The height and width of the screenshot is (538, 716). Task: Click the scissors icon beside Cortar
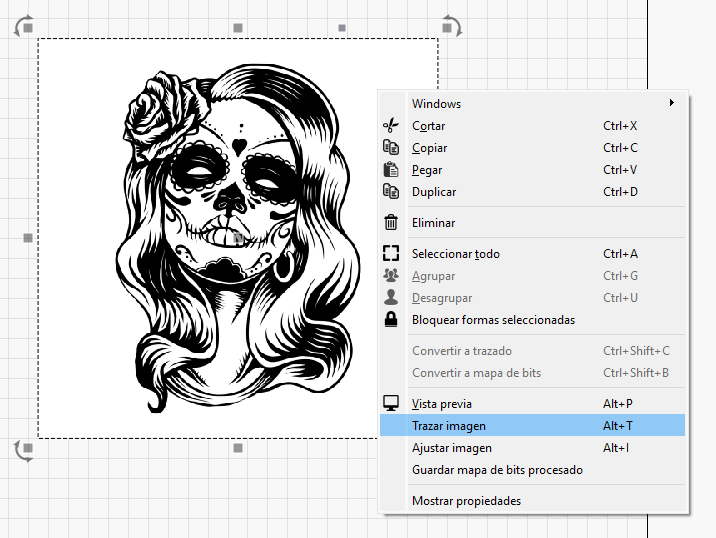(x=391, y=126)
